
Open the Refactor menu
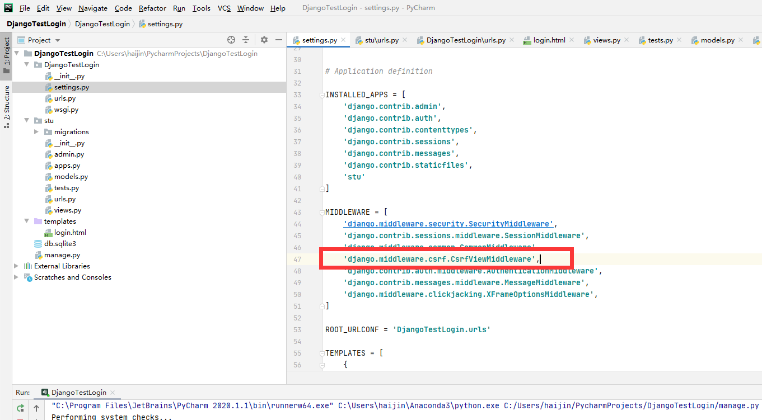coord(152,7)
